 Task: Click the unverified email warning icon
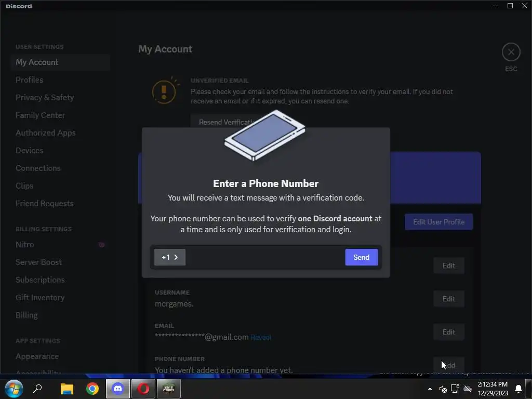(165, 91)
